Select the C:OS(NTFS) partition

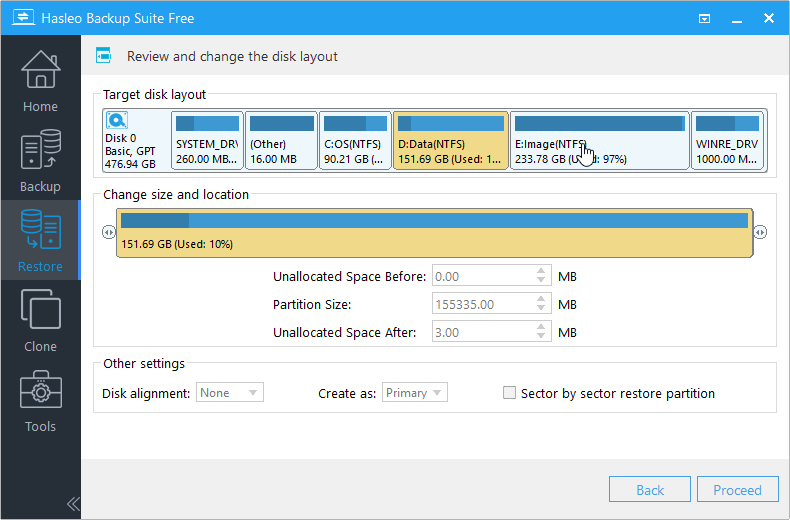[354, 140]
